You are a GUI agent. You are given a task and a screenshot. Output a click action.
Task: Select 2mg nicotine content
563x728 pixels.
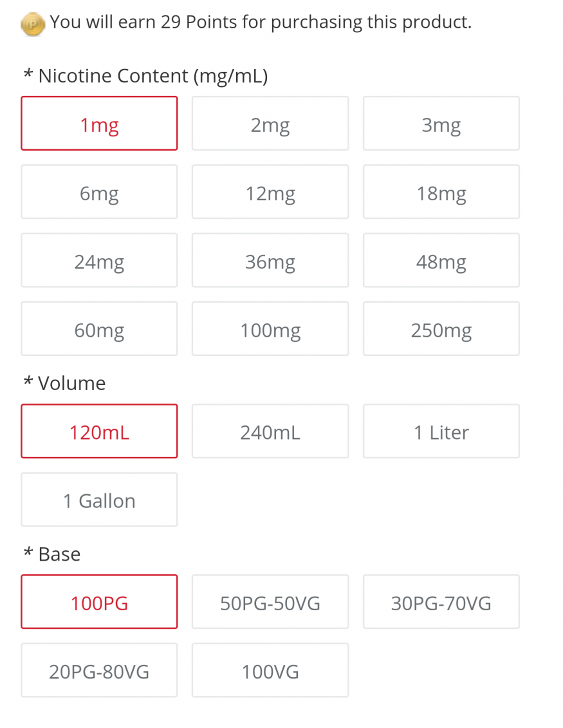tap(270, 124)
